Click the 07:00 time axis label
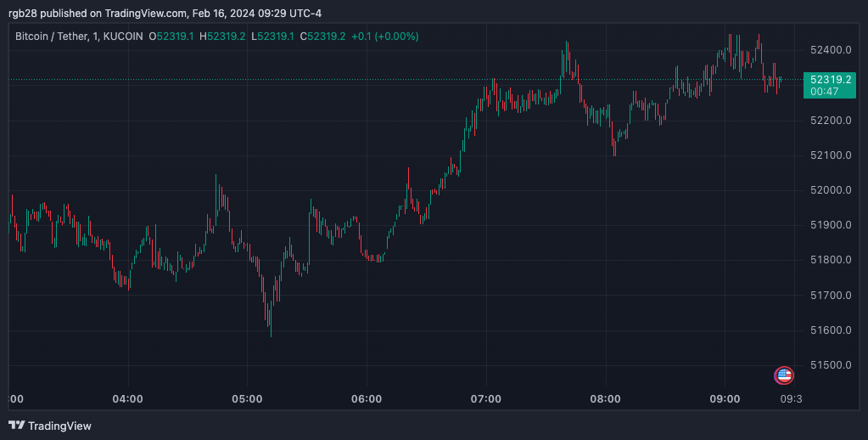Screen dimensions: 868x440 [485, 399]
